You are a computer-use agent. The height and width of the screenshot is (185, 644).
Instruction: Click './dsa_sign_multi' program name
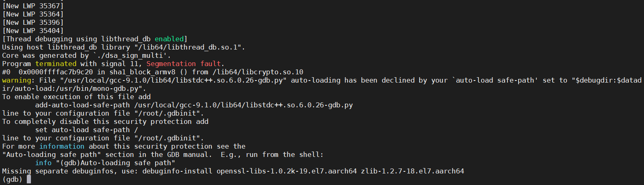click(134, 55)
